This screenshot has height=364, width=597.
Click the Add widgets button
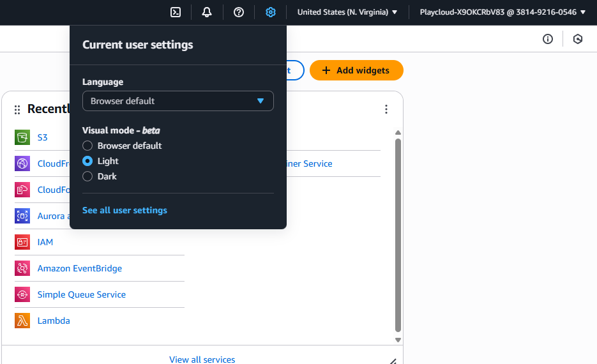pyautogui.click(x=356, y=70)
